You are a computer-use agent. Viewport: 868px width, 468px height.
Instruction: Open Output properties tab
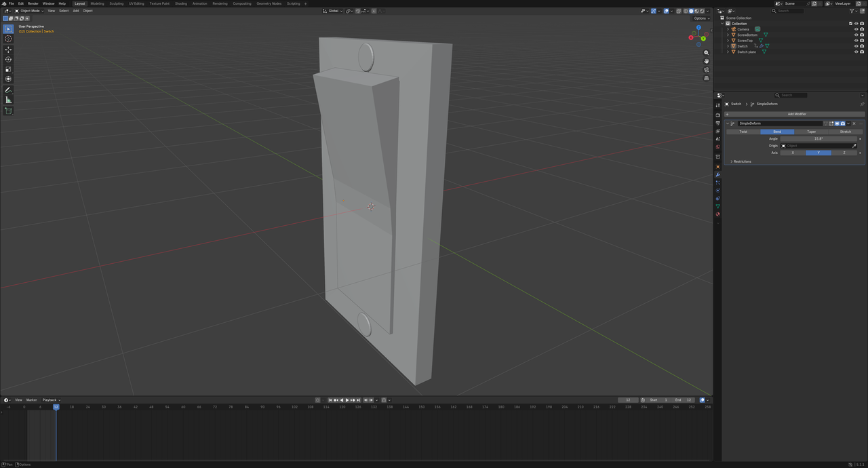[717, 123]
